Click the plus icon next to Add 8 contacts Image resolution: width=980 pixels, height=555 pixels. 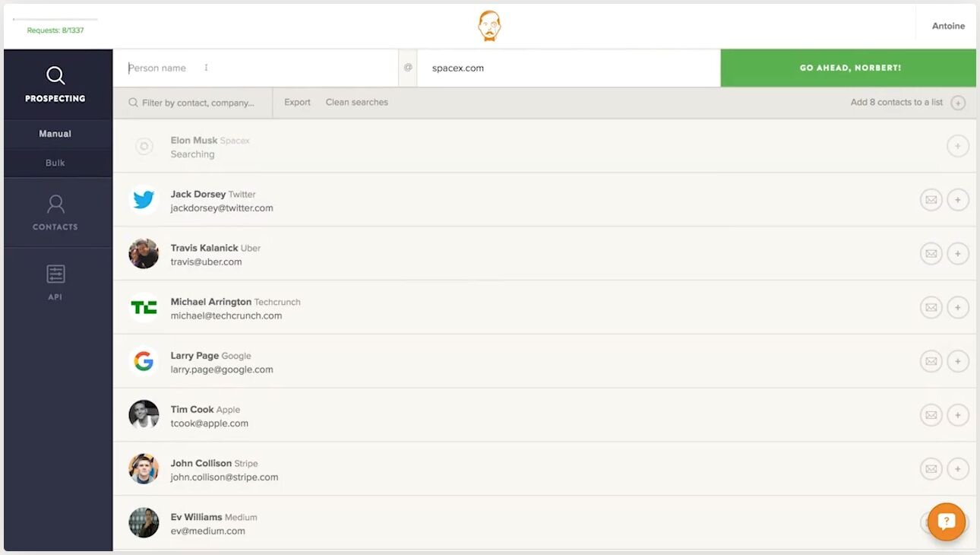(958, 103)
